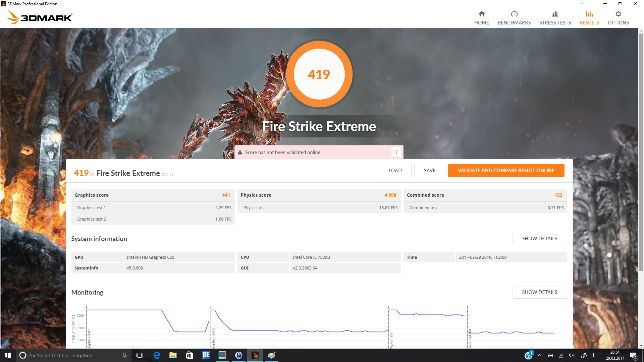Show details for Monitoring
The width and height of the screenshot is (644, 362).
tap(539, 292)
